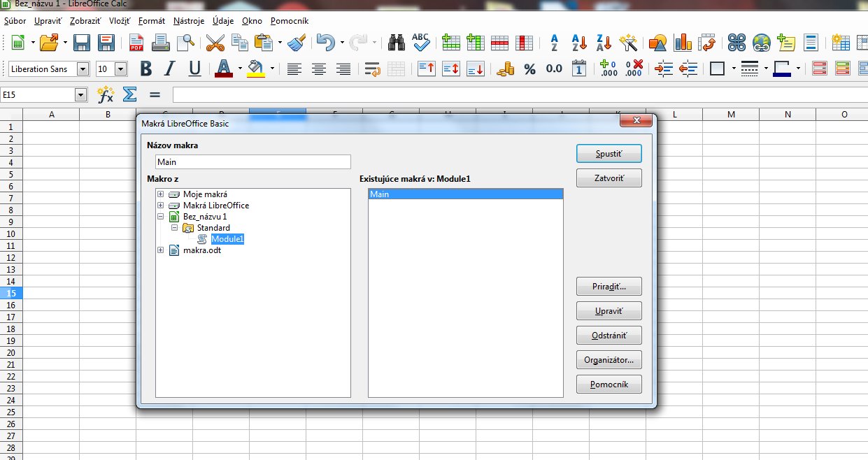The width and height of the screenshot is (868, 460).
Task: Insert a comment using the note icon
Action: pos(786,43)
